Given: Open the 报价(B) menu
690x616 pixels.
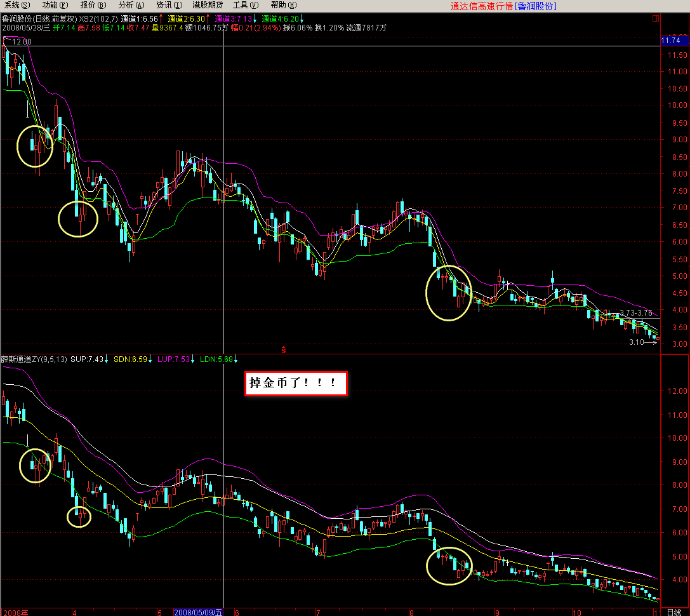Looking at the screenshot, I should pos(93,5).
